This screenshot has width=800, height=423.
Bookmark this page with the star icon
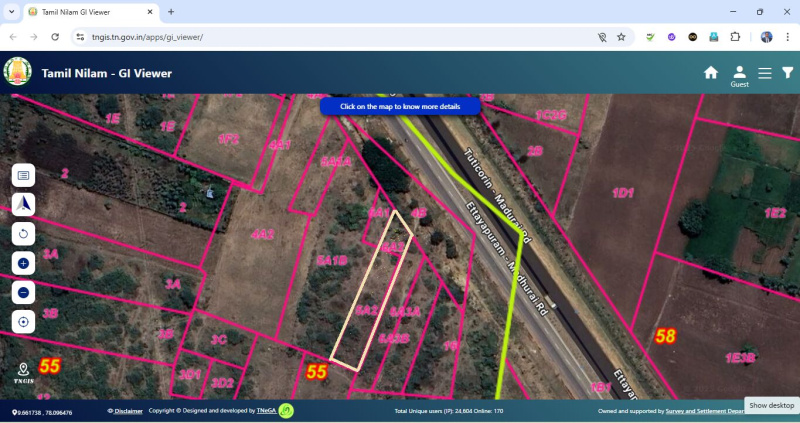click(621, 37)
